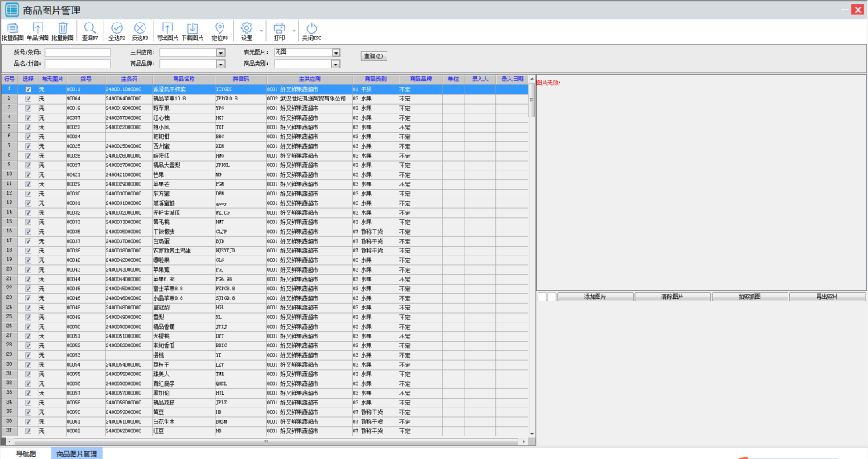Screen dimensions: 868x459
Task: Toggle the checkbox for the 雪梨 row
Action: [28, 317]
